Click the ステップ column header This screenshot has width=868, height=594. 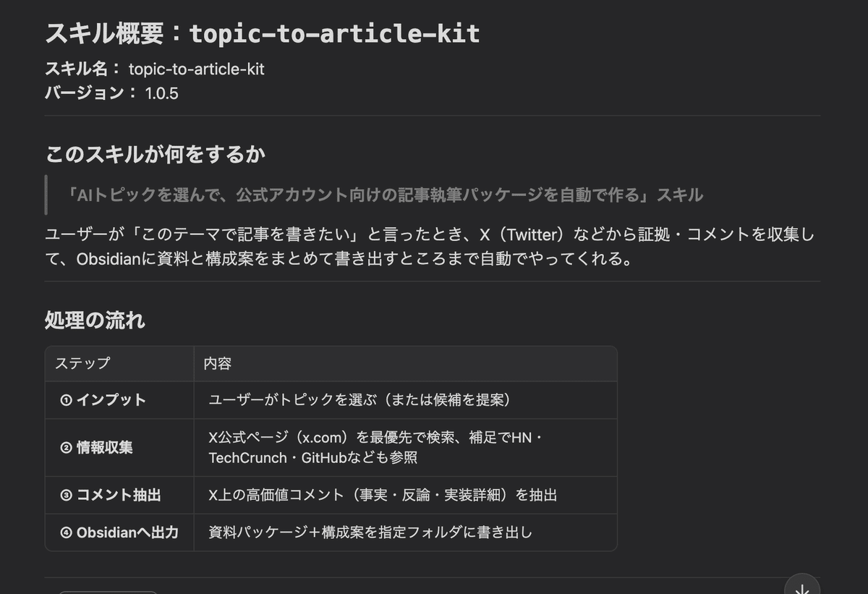(82, 363)
